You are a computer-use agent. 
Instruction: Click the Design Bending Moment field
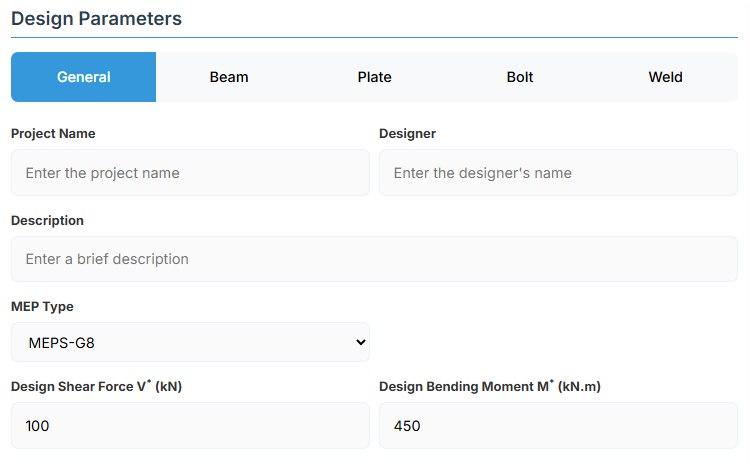coord(558,426)
